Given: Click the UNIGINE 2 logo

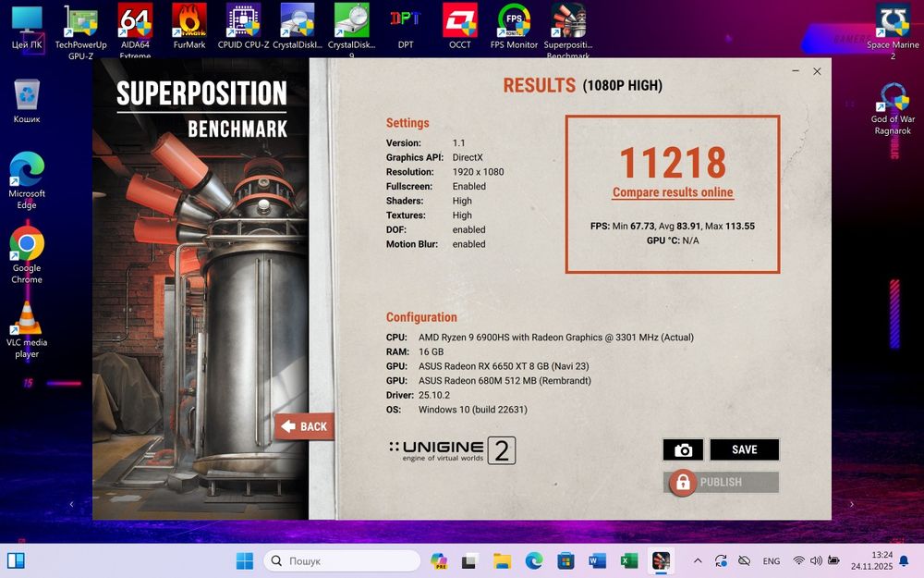Looking at the screenshot, I should tap(452, 450).
